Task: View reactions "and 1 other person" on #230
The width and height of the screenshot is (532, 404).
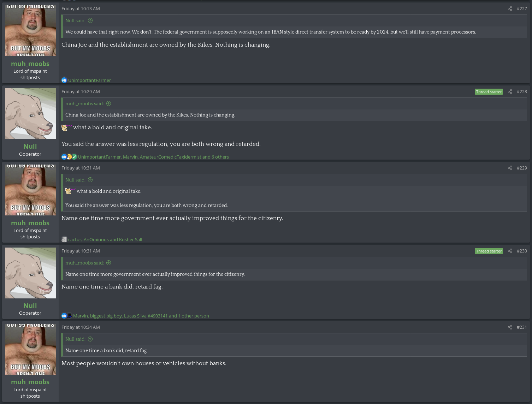Action: 189,316
